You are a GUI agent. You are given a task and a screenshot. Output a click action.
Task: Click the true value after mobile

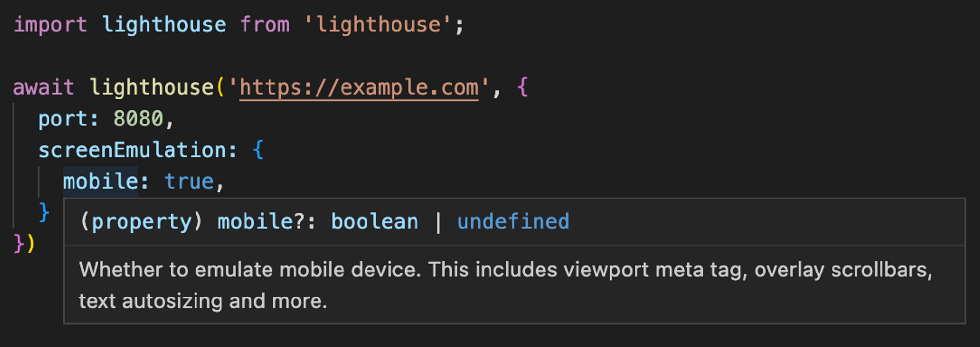pos(189,182)
